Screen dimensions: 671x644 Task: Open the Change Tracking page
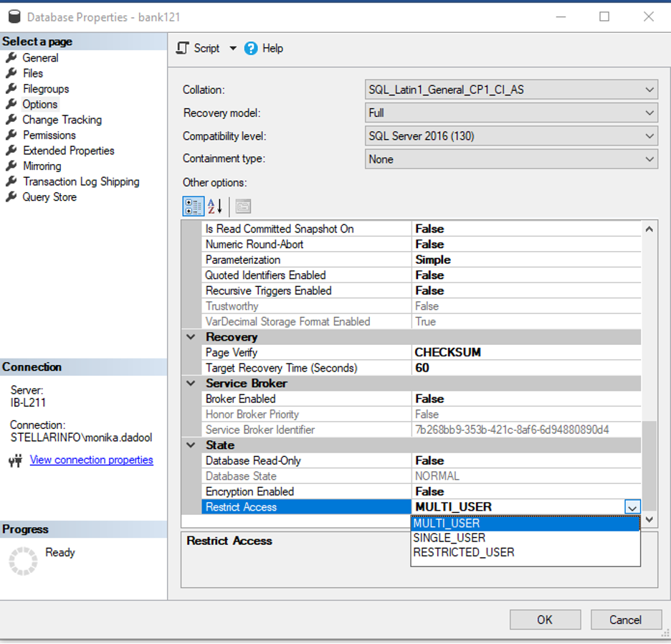(x=62, y=120)
